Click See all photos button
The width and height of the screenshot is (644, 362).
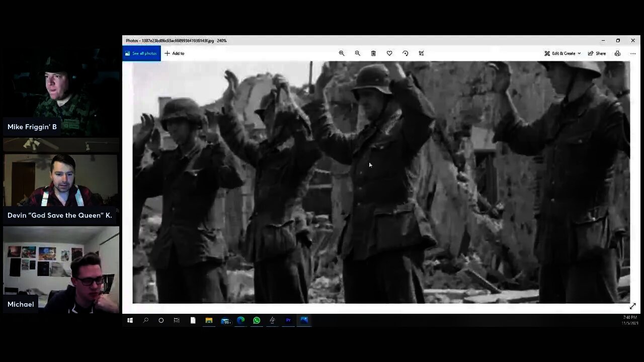click(x=141, y=53)
